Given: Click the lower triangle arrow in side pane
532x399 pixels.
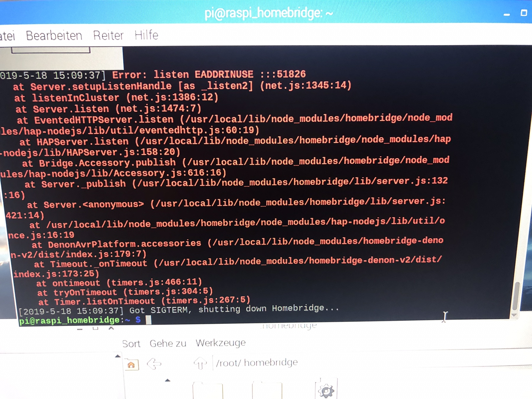Looking at the screenshot, I should [x=168, y=380].
